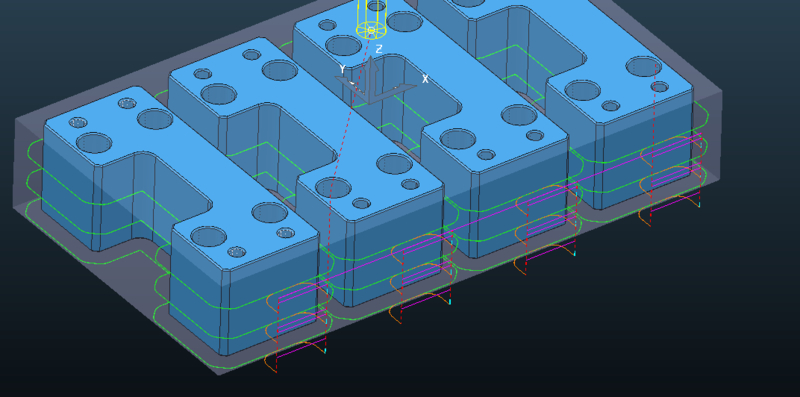Select the far-right red dashed vertical plunge line
The image size is (800, 397).
653,148
